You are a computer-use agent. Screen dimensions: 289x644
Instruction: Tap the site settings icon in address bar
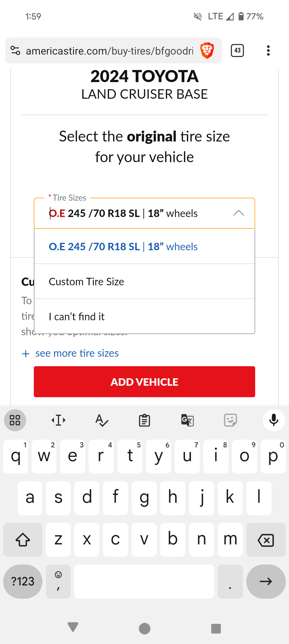coord(15,51)
